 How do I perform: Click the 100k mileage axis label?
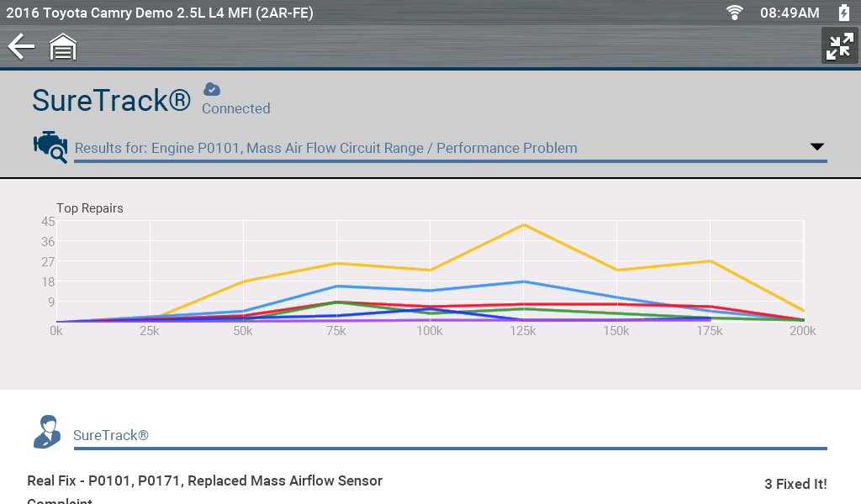[429, 331]
